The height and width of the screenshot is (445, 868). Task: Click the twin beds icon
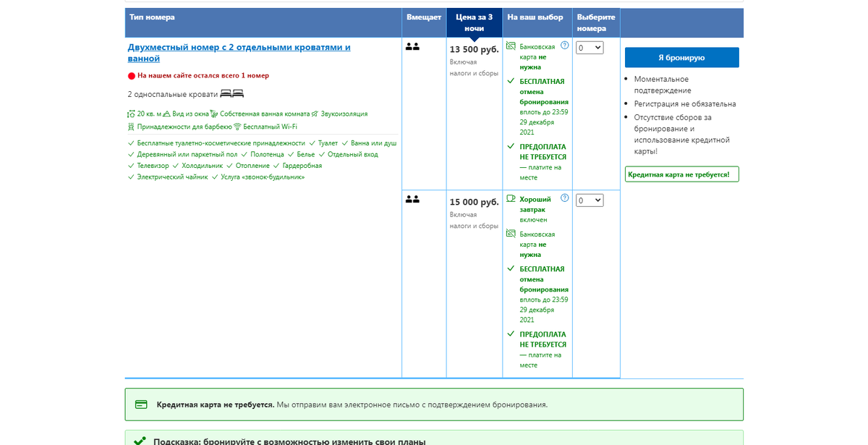click(x=232, y=94)
